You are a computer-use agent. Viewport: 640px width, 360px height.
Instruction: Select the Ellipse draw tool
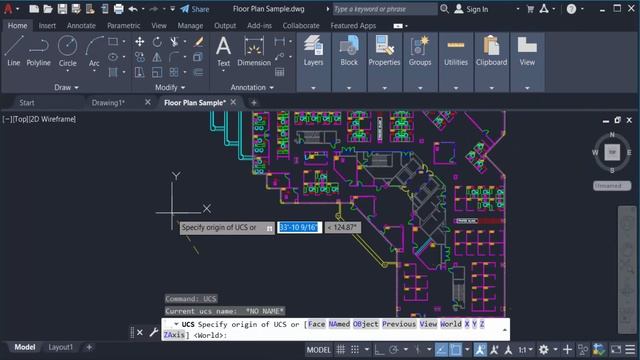click(113, 57)
